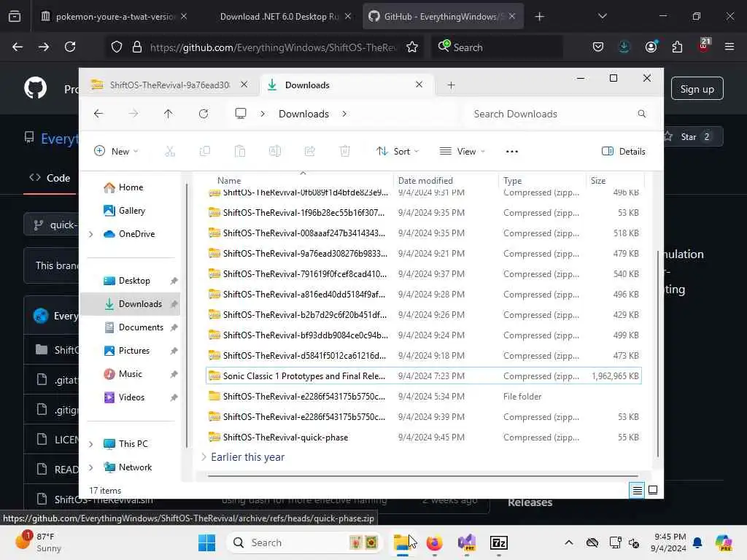Select Gallery in navigation pane
Viewport: 747px width, 560px height.
(x=131, y=211)
